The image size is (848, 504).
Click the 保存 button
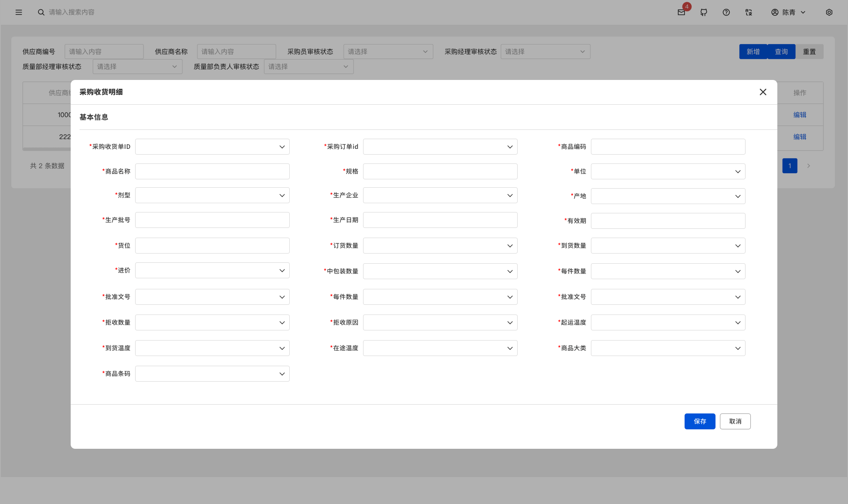click(x=700, y=421)
